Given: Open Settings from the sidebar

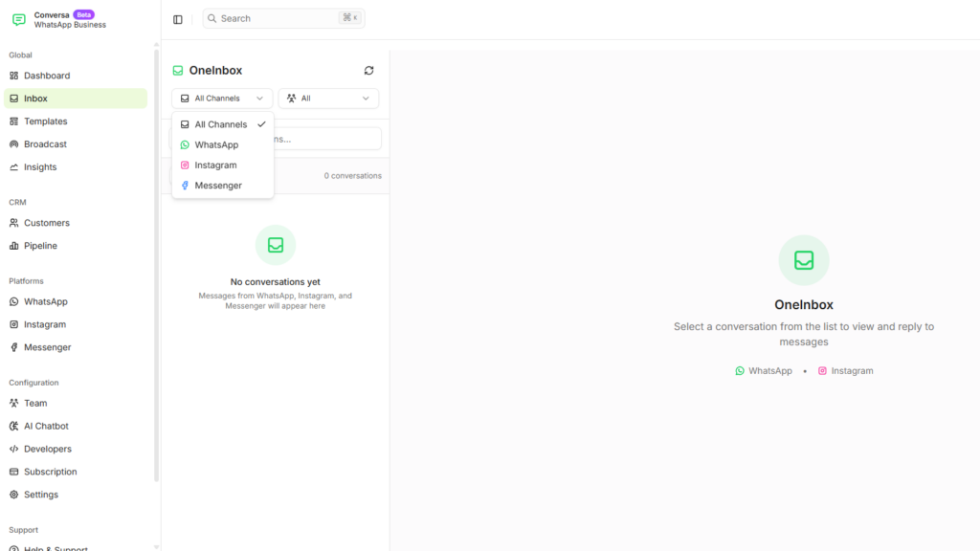Looking at the screenshot, I should [x=41, y=496].
